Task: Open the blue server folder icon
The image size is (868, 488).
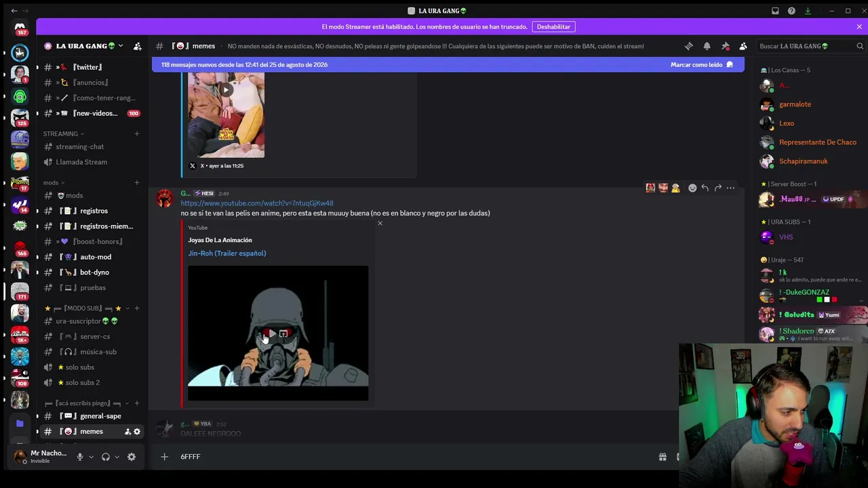Action: click(x=20, y=424)
